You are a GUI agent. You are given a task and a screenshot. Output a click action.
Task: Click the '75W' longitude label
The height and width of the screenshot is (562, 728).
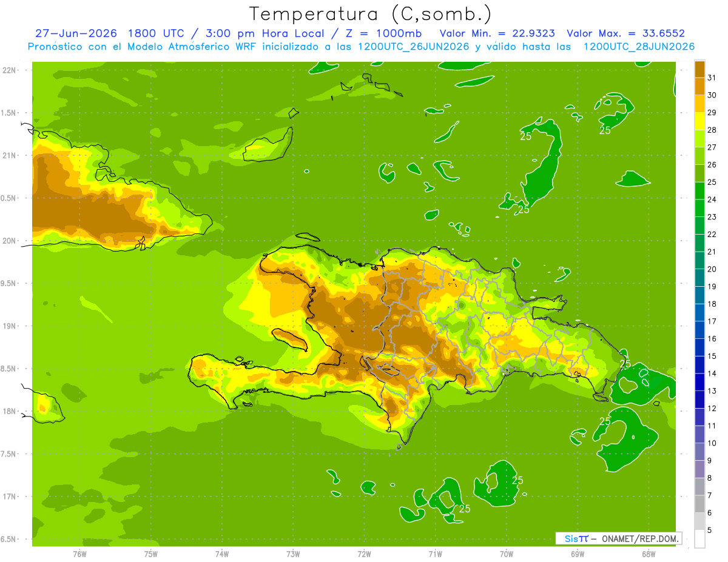(151, 554)
